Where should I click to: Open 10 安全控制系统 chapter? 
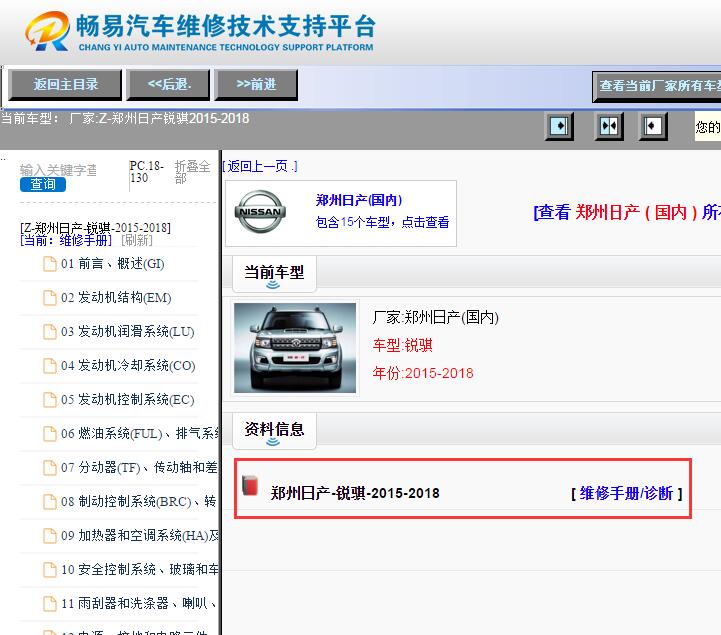coord(140,569)
